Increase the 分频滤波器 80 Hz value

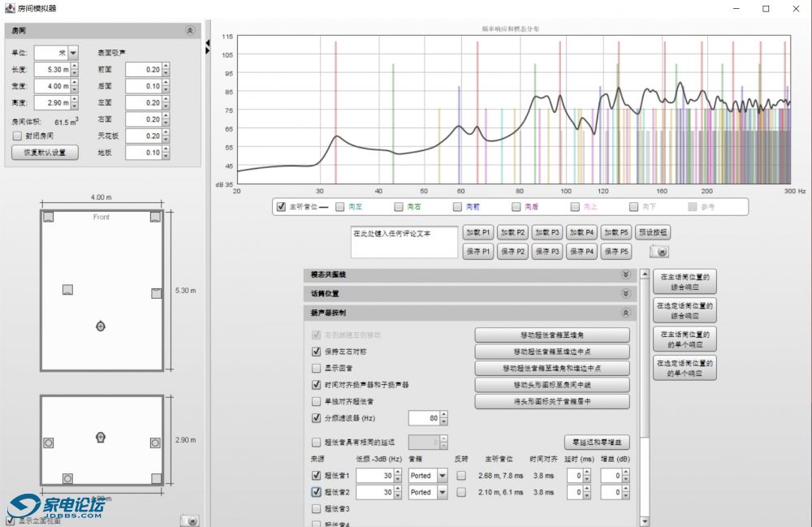444,414
